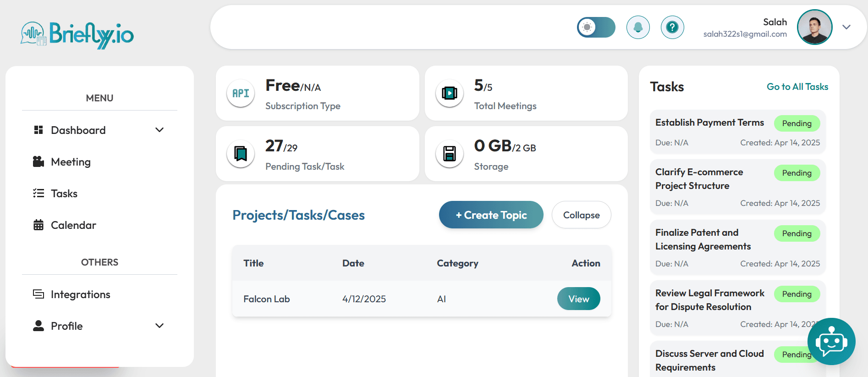Click the Briefly.io logo
This screenshot has height=377, width=868.
pyautogui.click(x=77, y=35)
